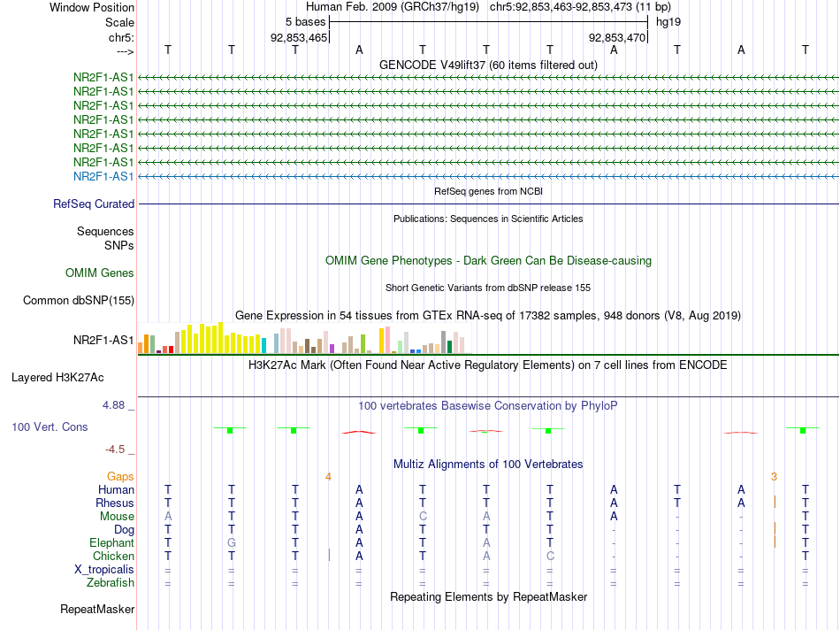Click the Elephant species label
The width and height of the screenshot is (840, 630).
(112, 543)
